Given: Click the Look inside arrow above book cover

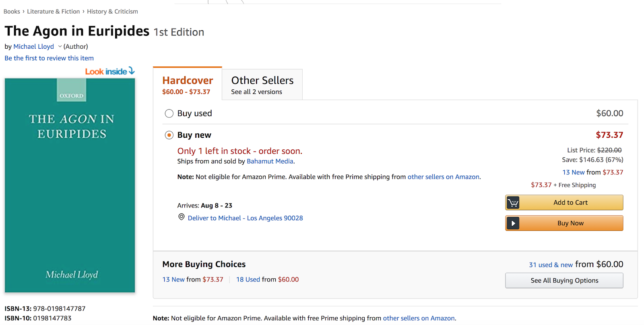Looking at the screenshot, I should pos(131,71).
